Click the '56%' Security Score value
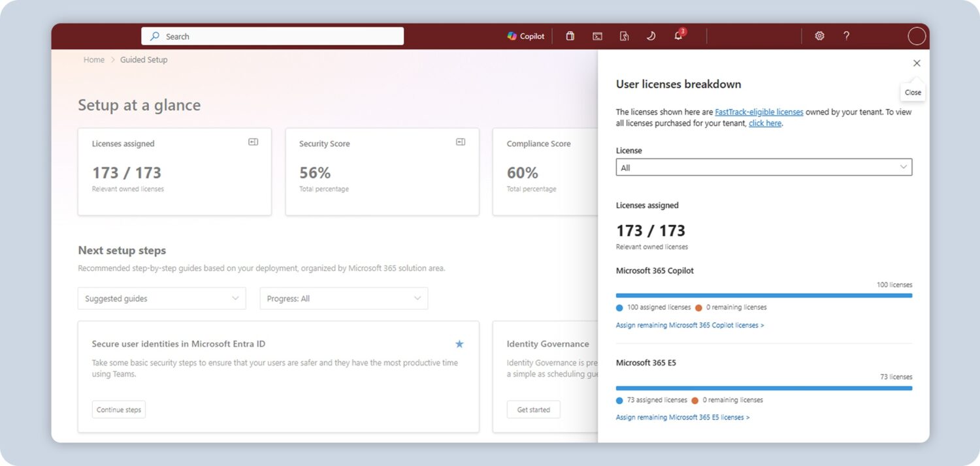980x466 pixels. click(x=315, y=173)
